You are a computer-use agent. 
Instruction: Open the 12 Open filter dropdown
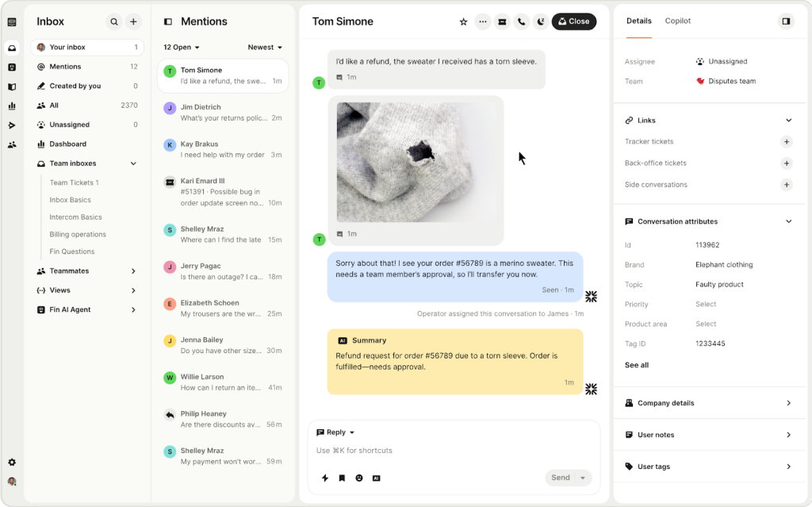[181, 47]
